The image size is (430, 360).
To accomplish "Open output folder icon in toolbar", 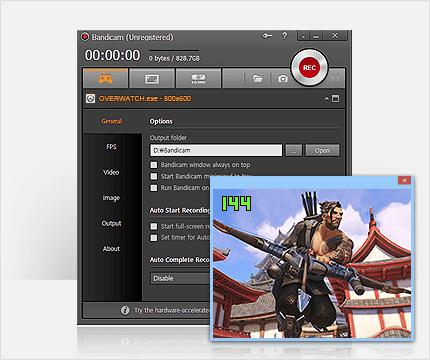I will (x=257, y=79).
